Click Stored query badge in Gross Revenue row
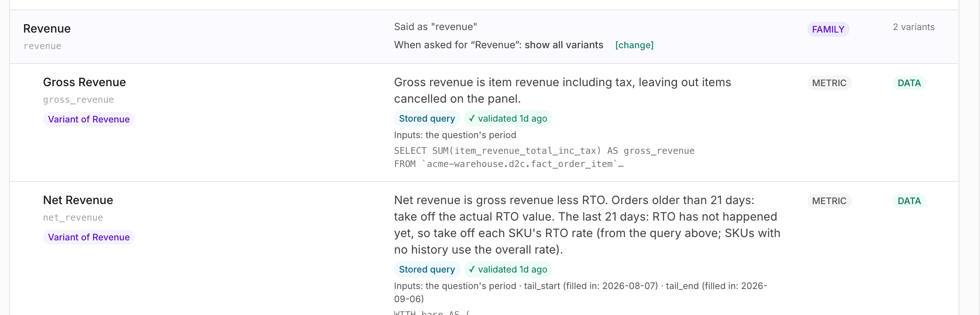The width and height of the screenshot is (980, 315). [x=427, y=118]
